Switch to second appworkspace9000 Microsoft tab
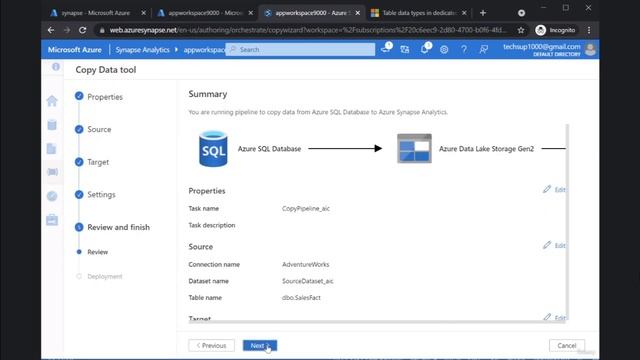The height and width of the screenshot is (360, 640). 205,13
